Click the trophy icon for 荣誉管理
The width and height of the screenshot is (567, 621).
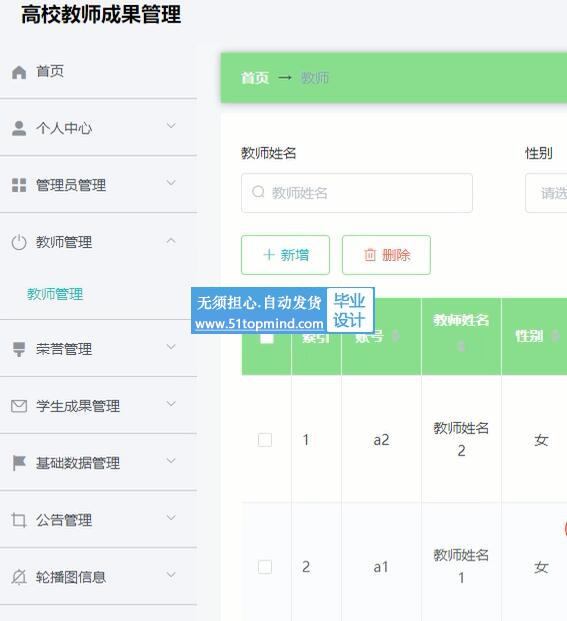click(19, 349)
